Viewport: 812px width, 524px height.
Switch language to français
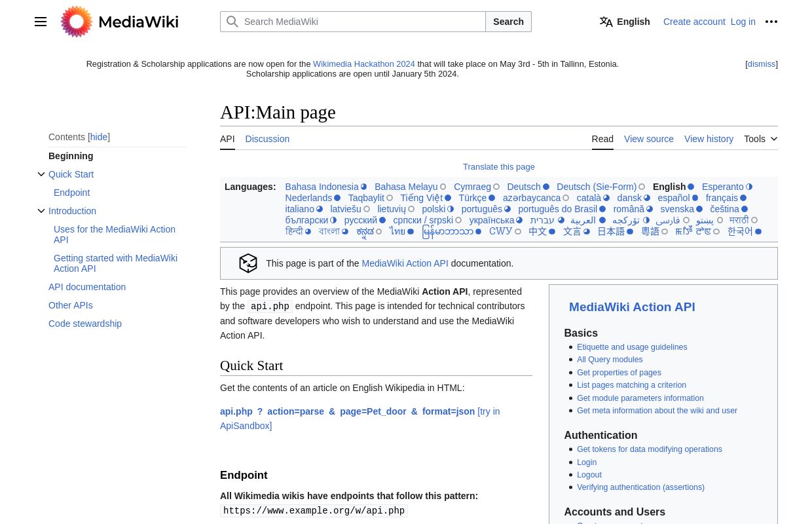click(x=722, y=198)
